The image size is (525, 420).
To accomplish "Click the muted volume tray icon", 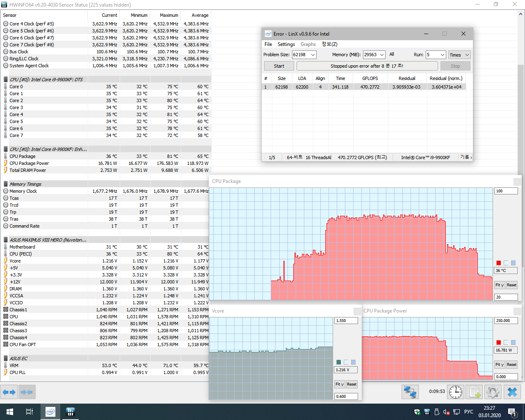I will point(447,412).
